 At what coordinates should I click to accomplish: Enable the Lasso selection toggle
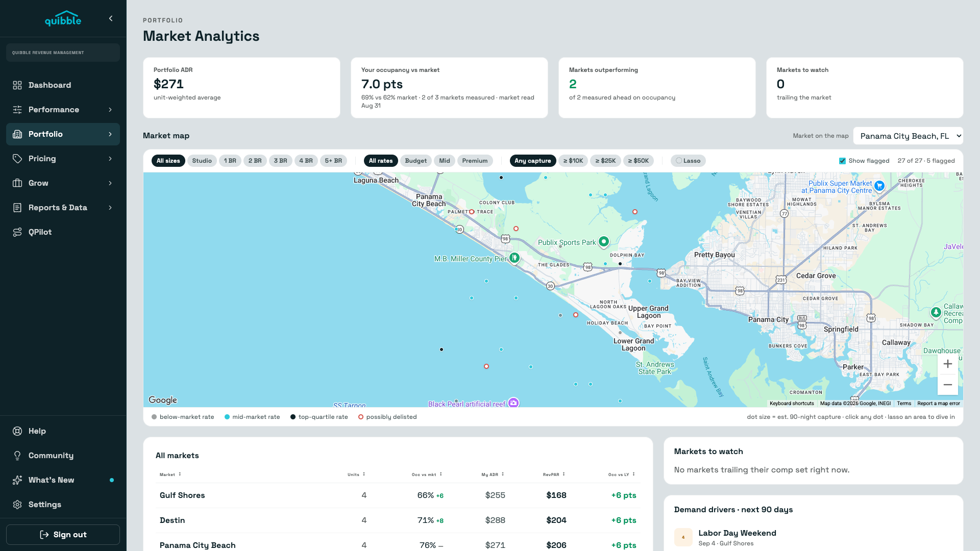click(688, 161)
